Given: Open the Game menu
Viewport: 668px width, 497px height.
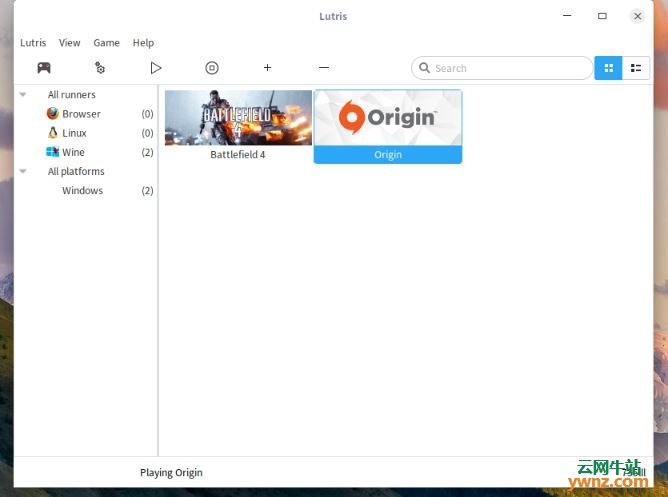Looking at the screenshot, I should point(107,43).
